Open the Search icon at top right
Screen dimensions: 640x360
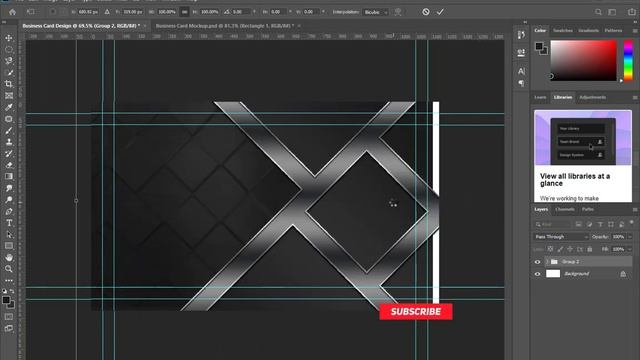[598, 12]
